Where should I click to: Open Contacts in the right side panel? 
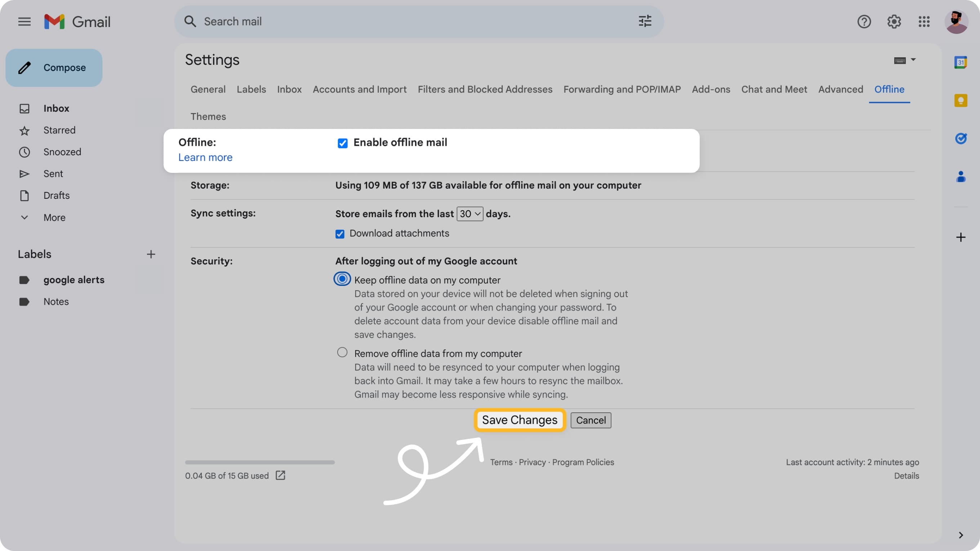[961, 175]
